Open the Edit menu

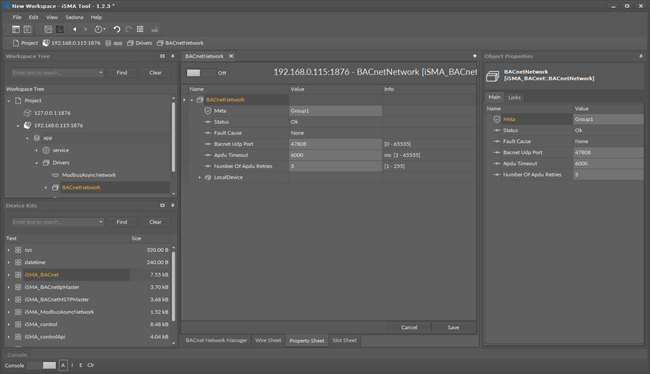click(34, 17)
